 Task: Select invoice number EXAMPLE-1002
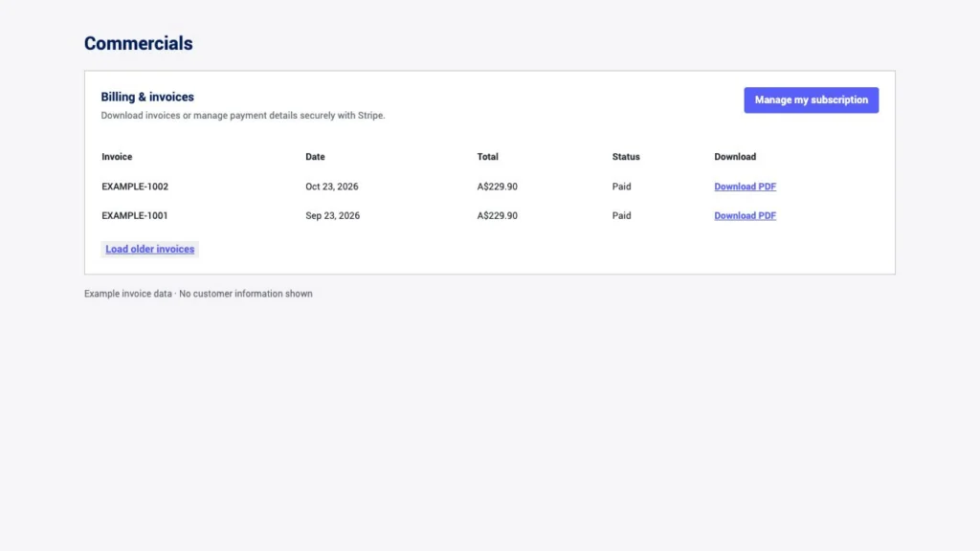(135, 187)
